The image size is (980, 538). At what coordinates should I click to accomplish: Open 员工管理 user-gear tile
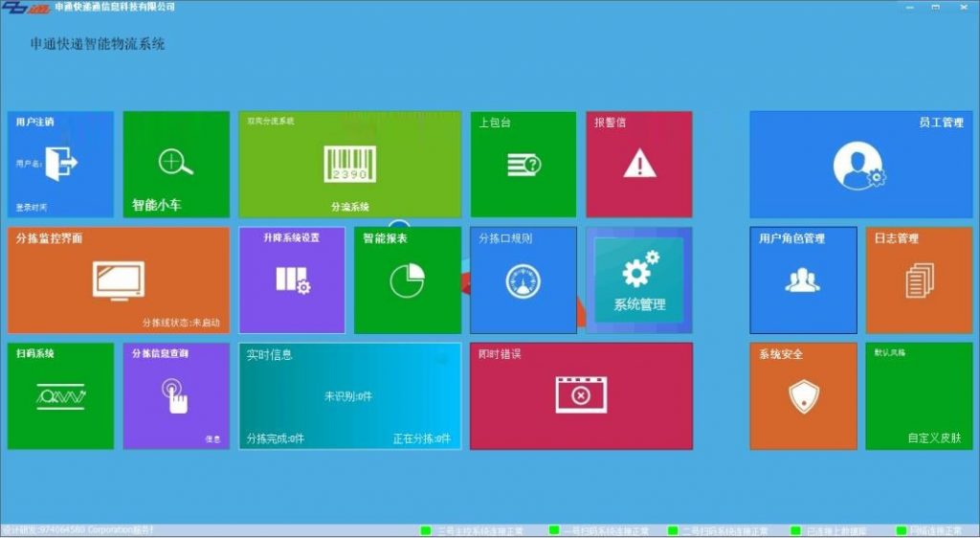coord(860,165)
